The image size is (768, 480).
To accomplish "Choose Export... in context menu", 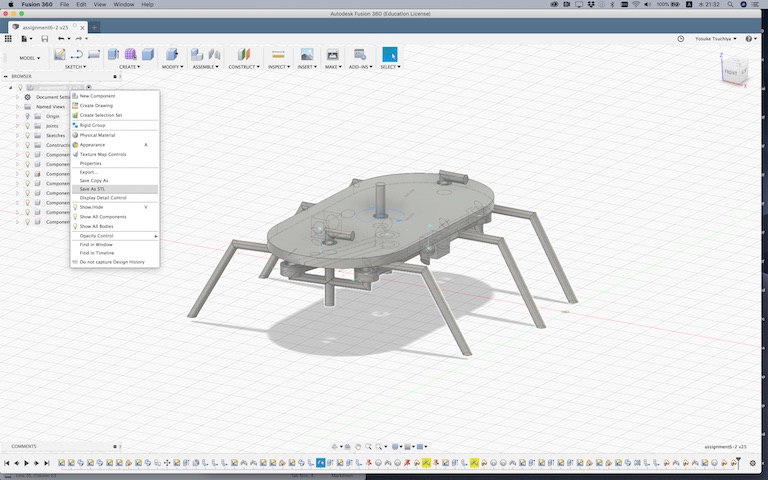I will click(115, 172).
